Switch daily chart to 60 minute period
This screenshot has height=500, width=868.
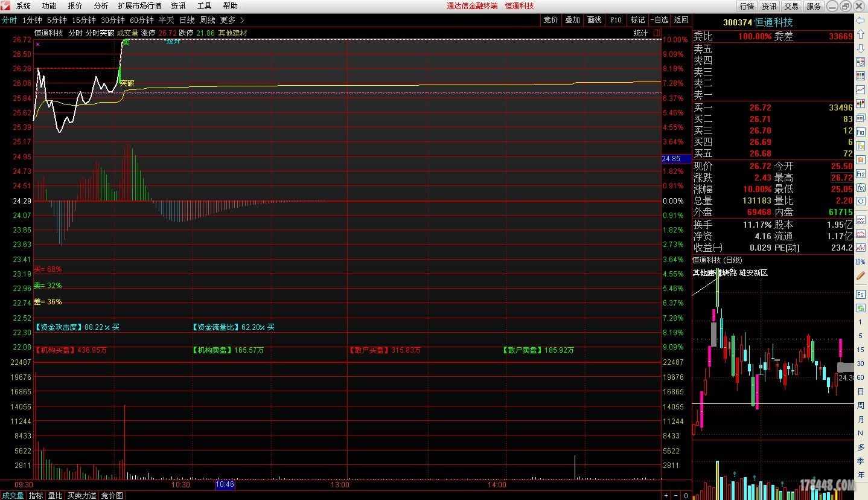pos(860,377)
